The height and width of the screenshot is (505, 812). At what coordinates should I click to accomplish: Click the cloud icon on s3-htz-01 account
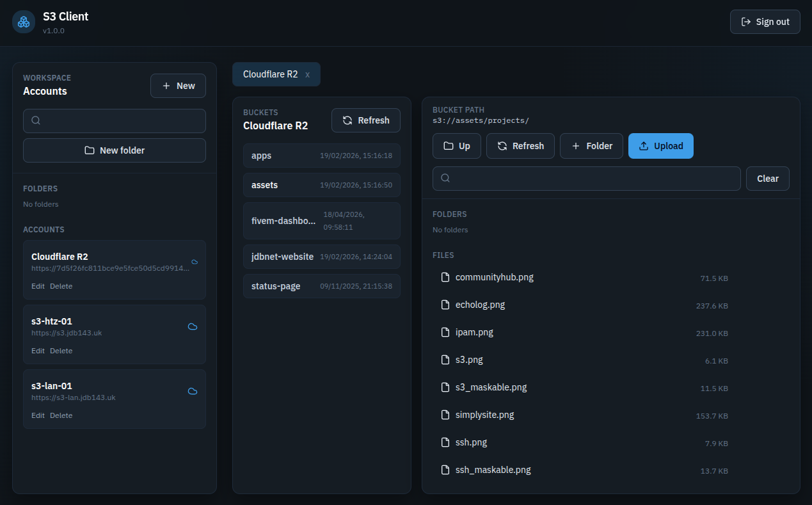click(x=193, y=326)
